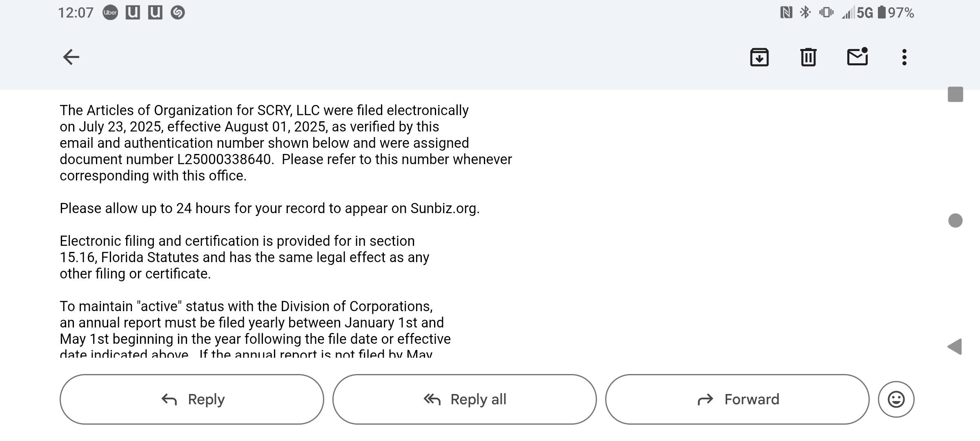
Task: Tap the 12:07 clock
Action: [x=76, y=13]
